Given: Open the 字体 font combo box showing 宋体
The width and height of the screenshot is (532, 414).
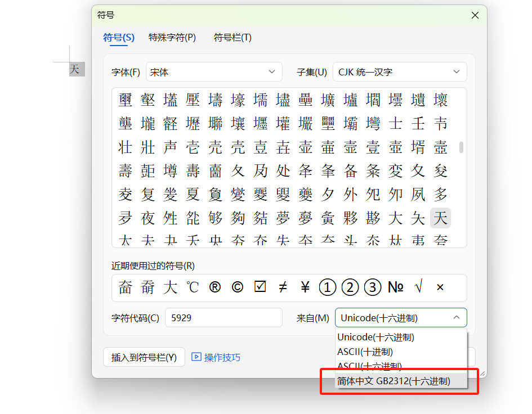Looking at the screenshot, I should (x=214, y=71).
